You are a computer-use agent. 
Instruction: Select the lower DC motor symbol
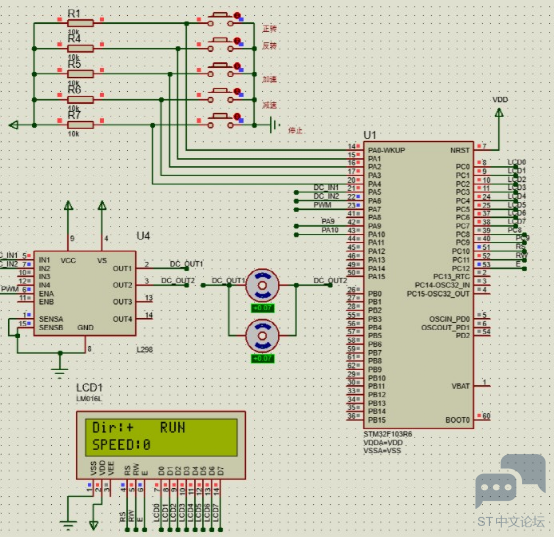(262, 336)
